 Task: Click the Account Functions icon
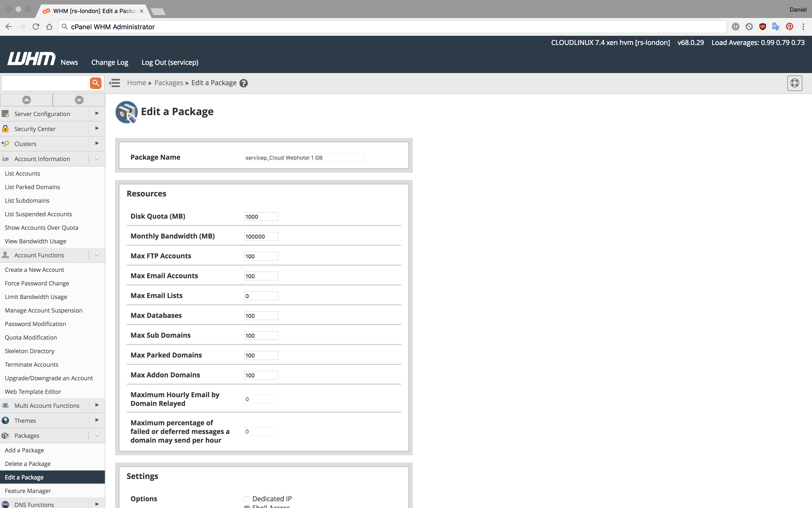click(x=5, y=255)
